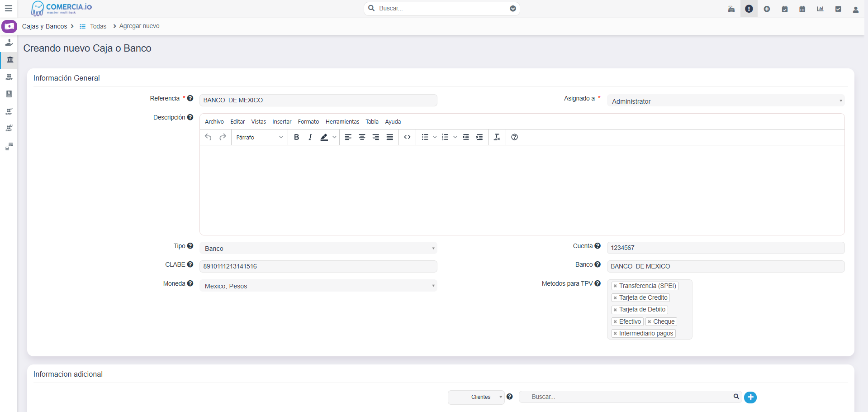Increase indent
Screen dimensions: 868x412
point(479,137)
